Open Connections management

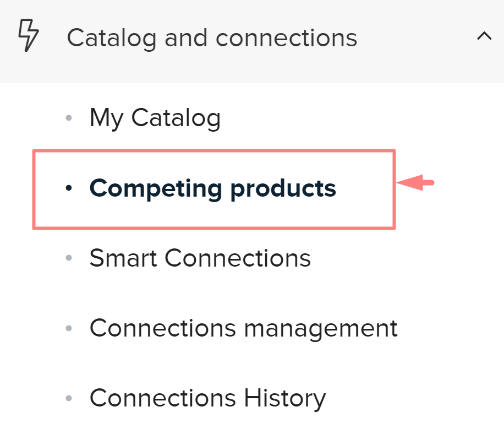[243, 328]
